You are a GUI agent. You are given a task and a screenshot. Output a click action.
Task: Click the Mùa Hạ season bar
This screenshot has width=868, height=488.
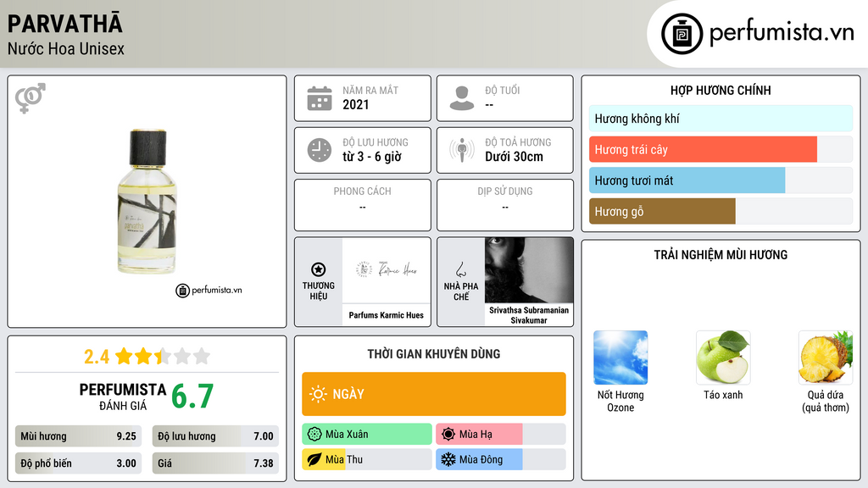click(501, 434)
